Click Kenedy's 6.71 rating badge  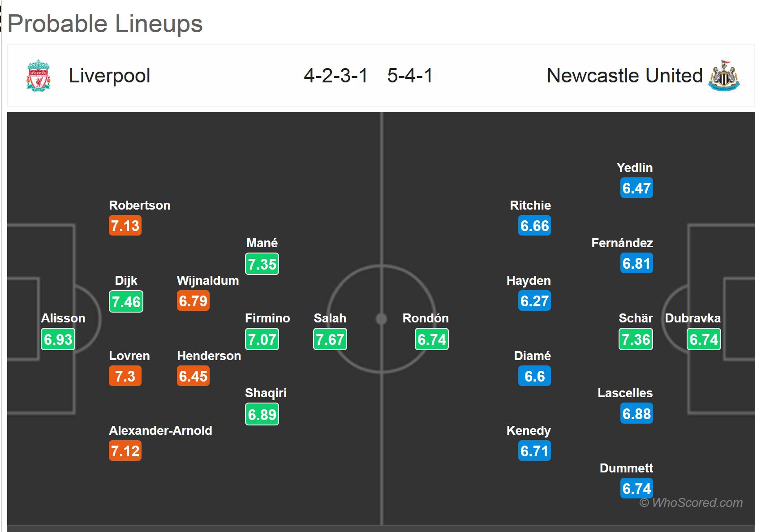click(x=535, y=451)
